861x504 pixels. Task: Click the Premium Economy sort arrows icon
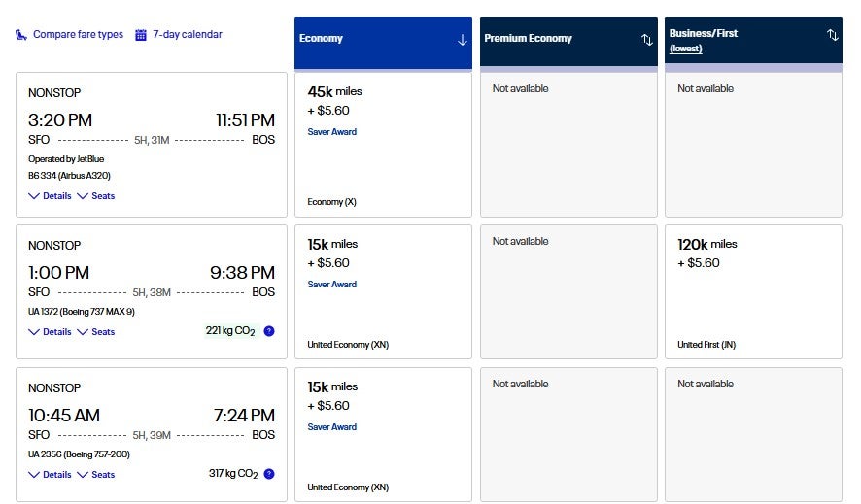647,40
